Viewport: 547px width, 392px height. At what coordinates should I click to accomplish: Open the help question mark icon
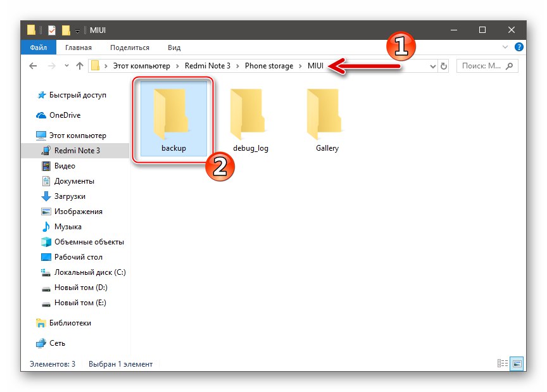click(519, 47)
